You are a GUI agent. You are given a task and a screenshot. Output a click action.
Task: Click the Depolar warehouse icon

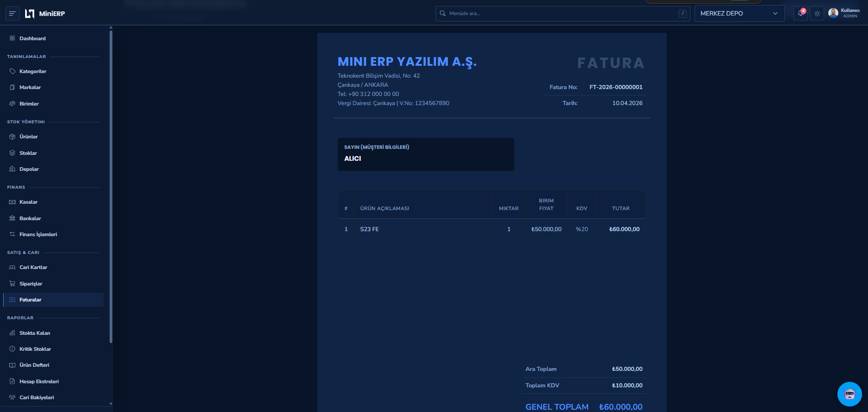[12, 169]
